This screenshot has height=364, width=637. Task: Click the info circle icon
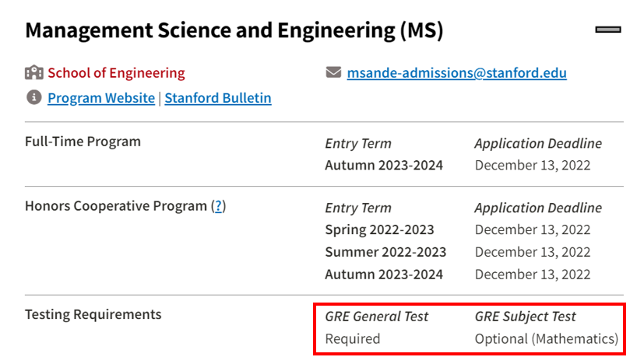coord(34,97)
